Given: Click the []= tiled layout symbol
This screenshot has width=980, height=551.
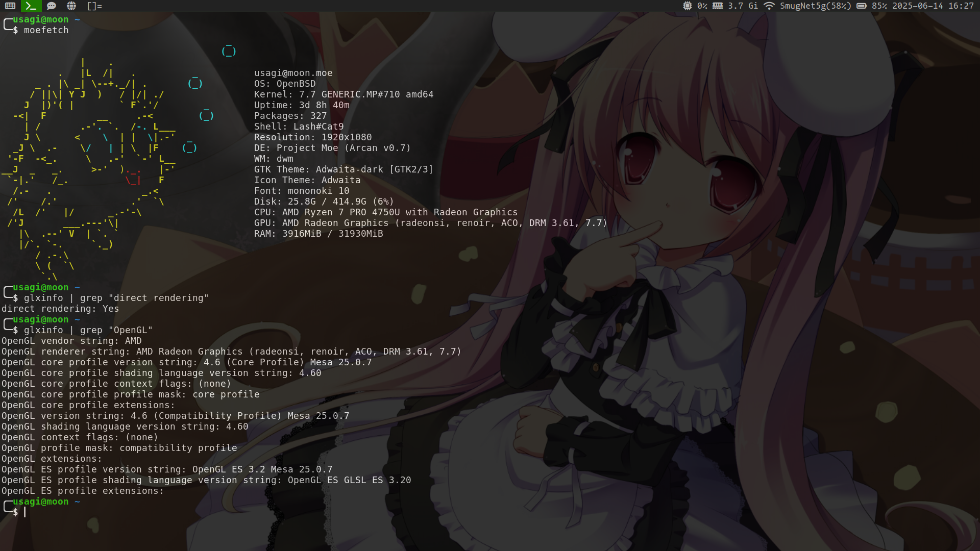Looking at the screenshot, I should [94, 6].
